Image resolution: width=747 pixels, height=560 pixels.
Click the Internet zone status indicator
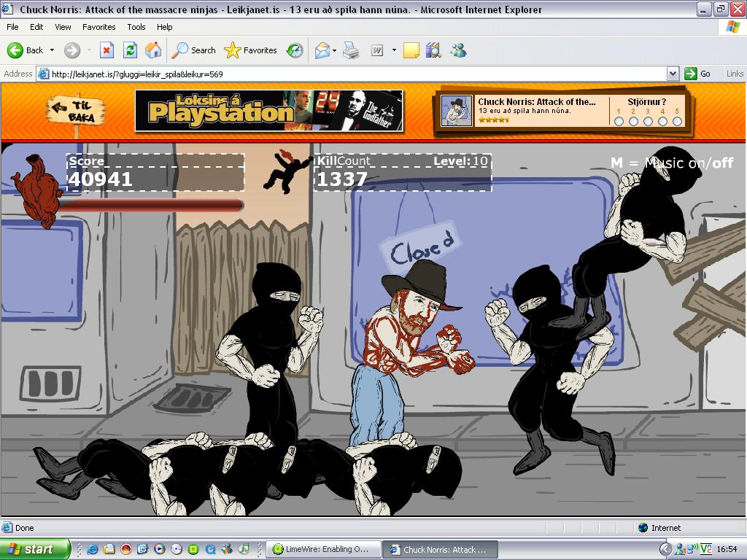659,528
